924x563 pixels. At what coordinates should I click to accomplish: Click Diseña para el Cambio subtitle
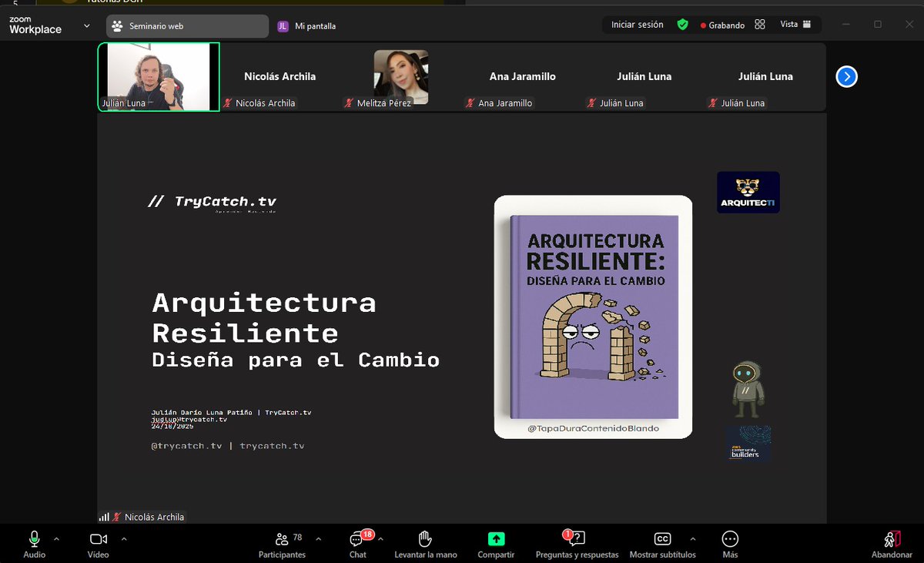point(296,360)
